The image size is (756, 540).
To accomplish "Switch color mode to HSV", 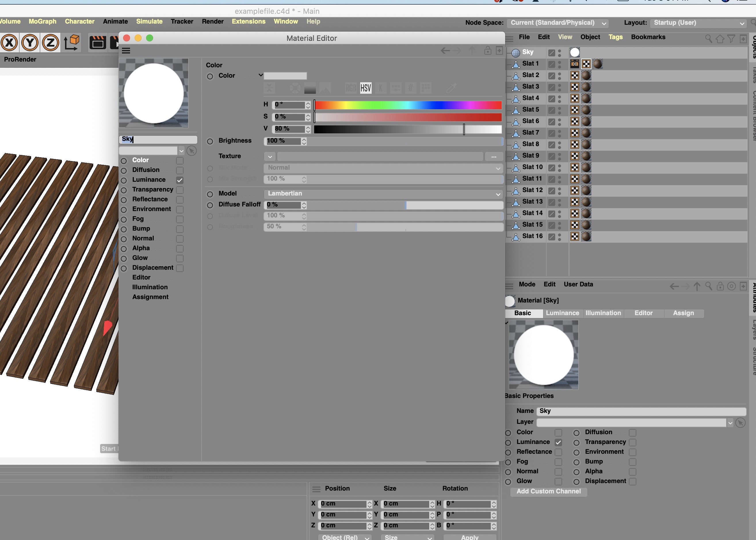I will point(366,88).
